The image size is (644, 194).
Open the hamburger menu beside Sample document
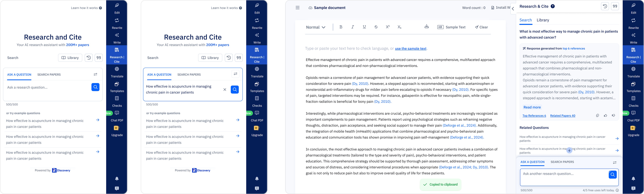click(297, 8)
